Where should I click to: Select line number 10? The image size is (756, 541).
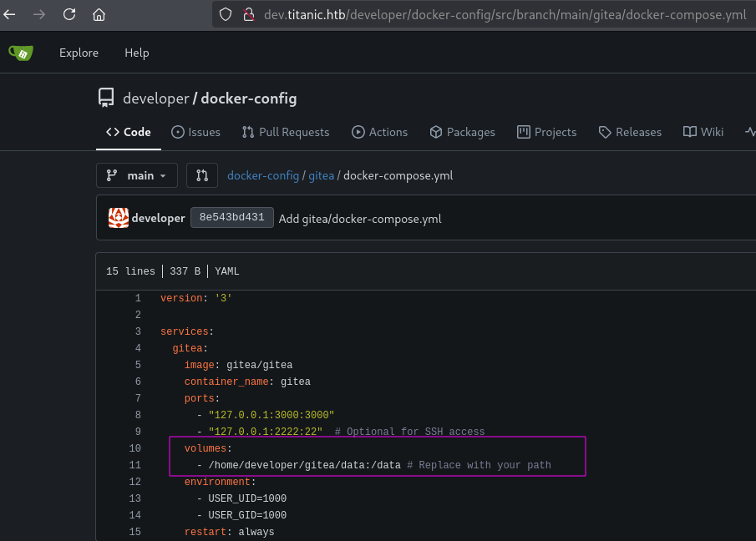pyautogui.click(x=135, y=448)
